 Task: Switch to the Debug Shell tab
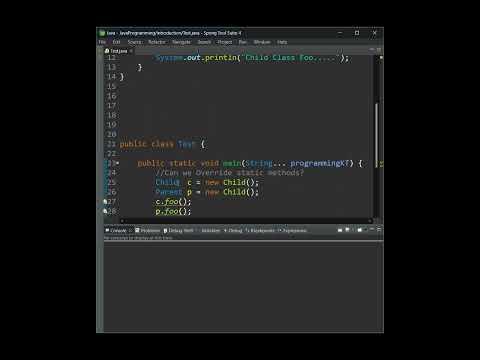[179, 230]
